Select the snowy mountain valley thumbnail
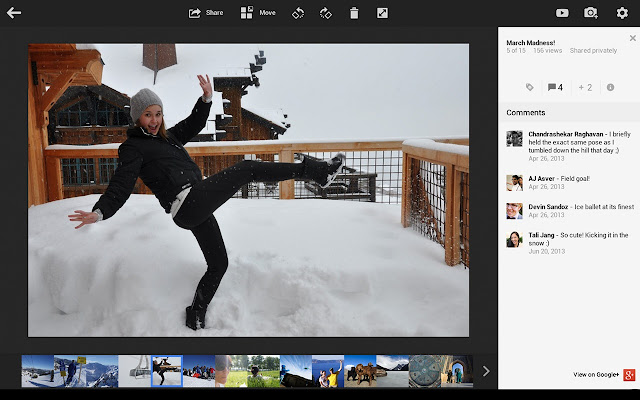 coord(102,371)
